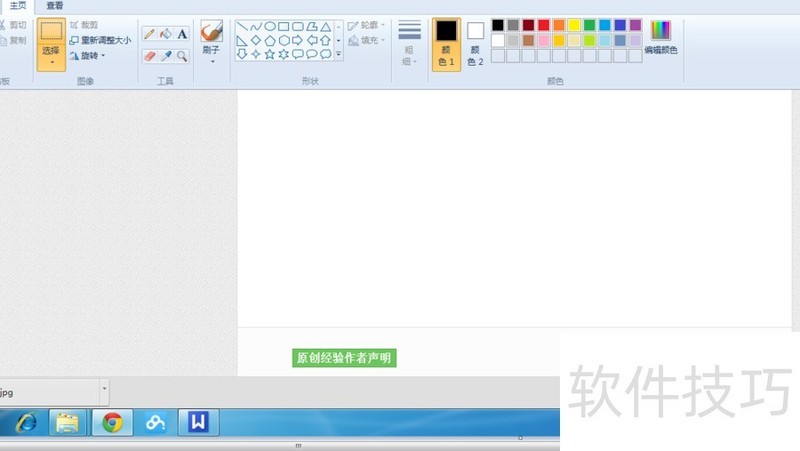Pick the Fill with color bucket tool
The image size is (800, 451).
(x=166, y=34)
